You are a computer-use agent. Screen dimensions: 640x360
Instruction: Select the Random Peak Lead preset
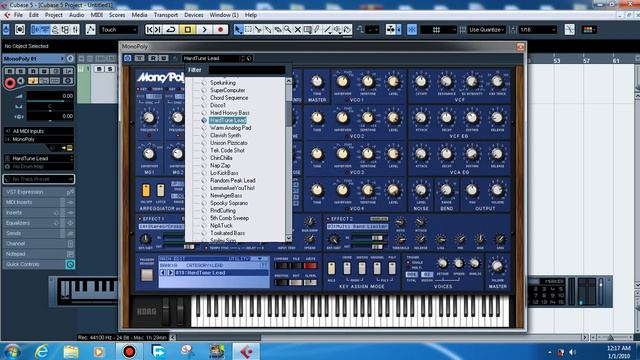coord(233,180)
